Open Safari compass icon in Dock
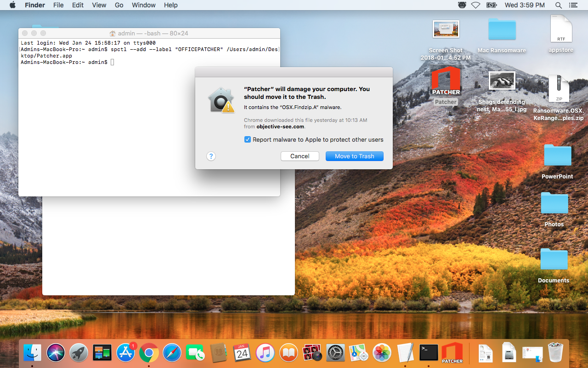Screen dimensions: 588x368 click(x=172, y=353)
